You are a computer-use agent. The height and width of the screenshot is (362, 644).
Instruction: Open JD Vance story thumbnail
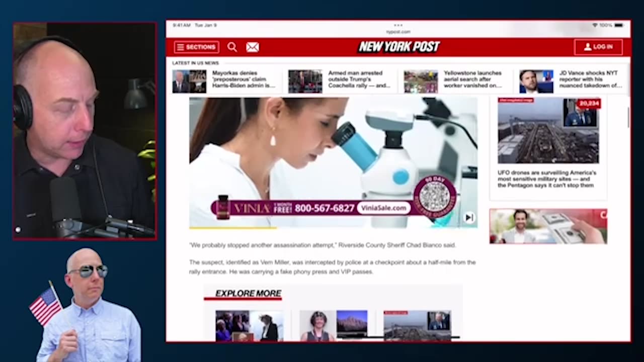click(536, 81)
